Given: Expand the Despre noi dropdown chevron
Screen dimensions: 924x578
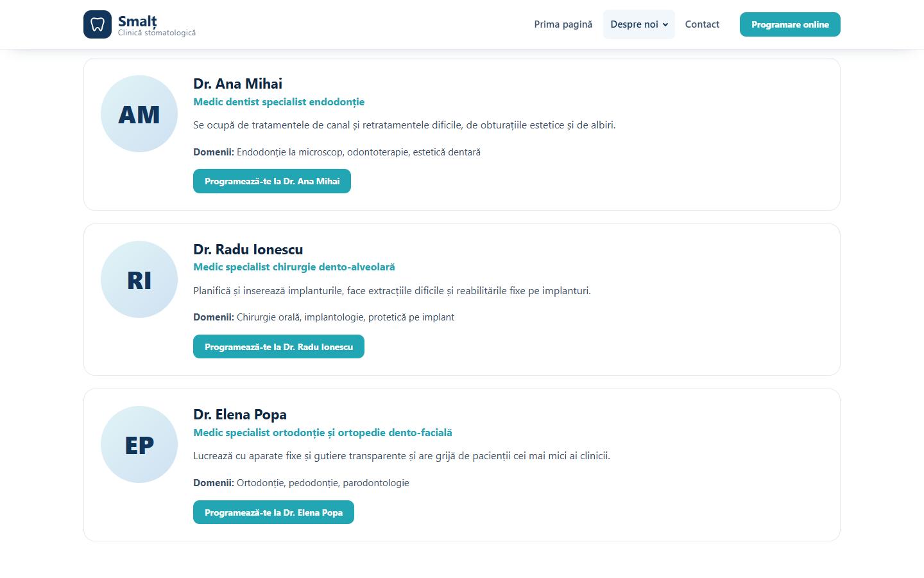Looking at the screenshot, I should (x=665, y=25).
